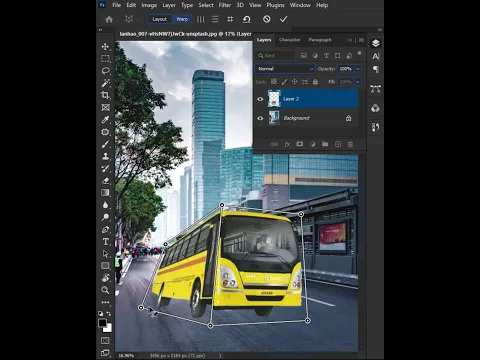Screen dimensions: 480x360
Task: Click the Perspective Warp tool preset icon
Action: click(x=129, y=19)
